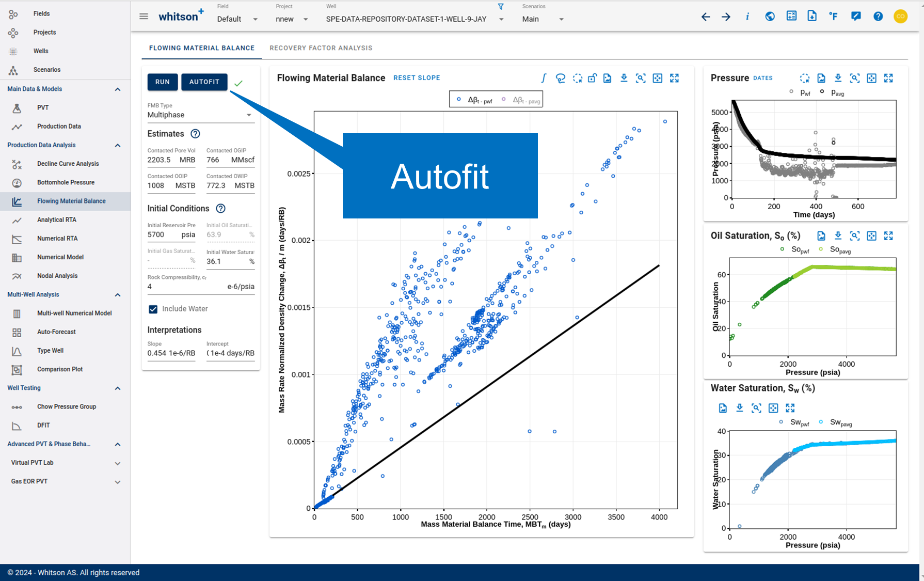Click the back arrow in header
Image resolution: width=924 pixels, height=581 pixels.
click(x=706, y=17)
